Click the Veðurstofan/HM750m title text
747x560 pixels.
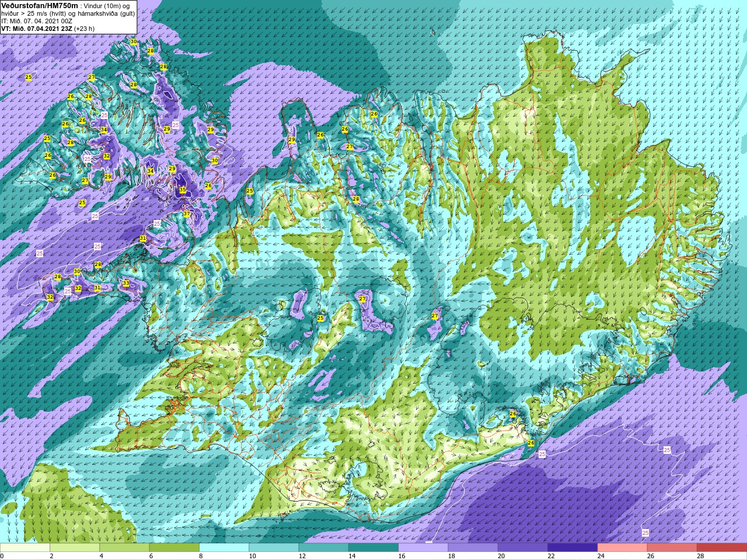coord(40,5)
